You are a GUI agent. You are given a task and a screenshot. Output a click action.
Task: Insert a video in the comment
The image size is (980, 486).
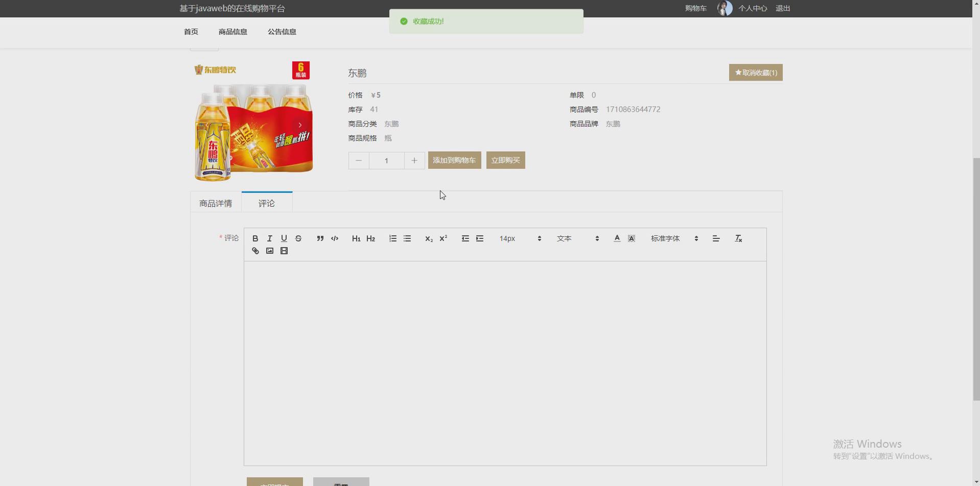tap(284, 251)
